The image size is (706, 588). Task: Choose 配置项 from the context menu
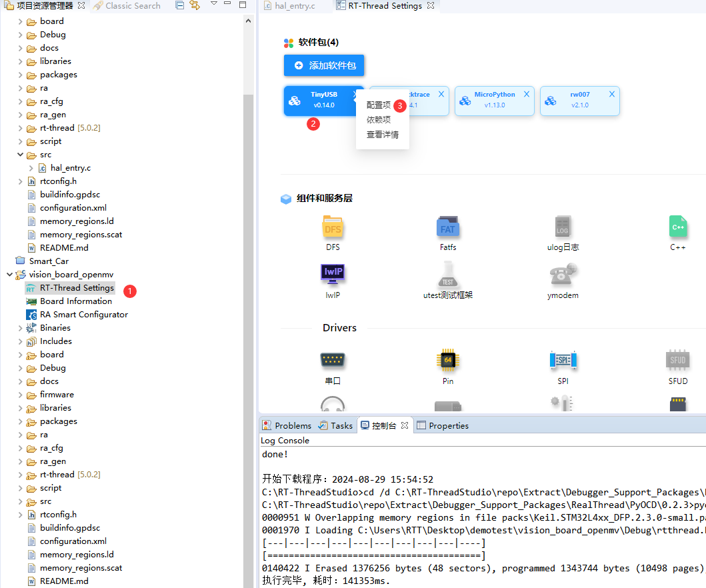379,105
